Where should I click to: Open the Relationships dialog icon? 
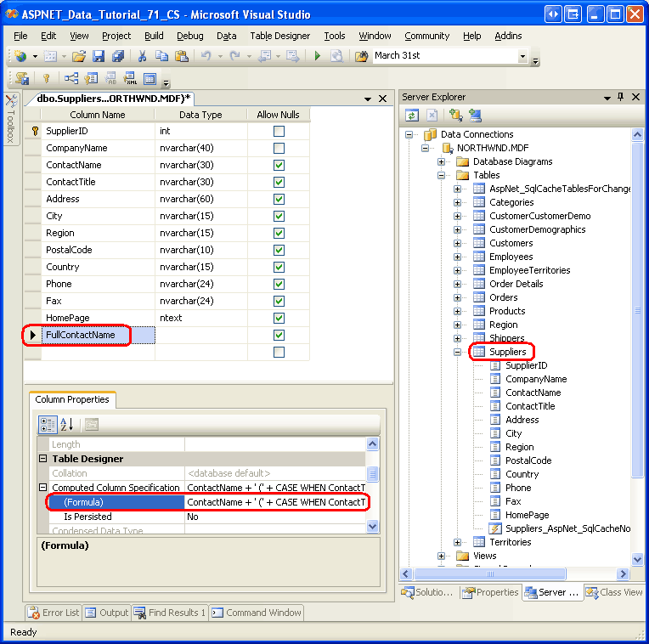coord(71,79)
